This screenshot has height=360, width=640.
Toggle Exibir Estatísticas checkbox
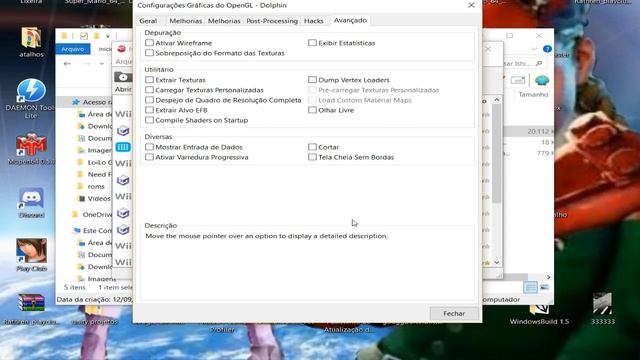(312, 43)
